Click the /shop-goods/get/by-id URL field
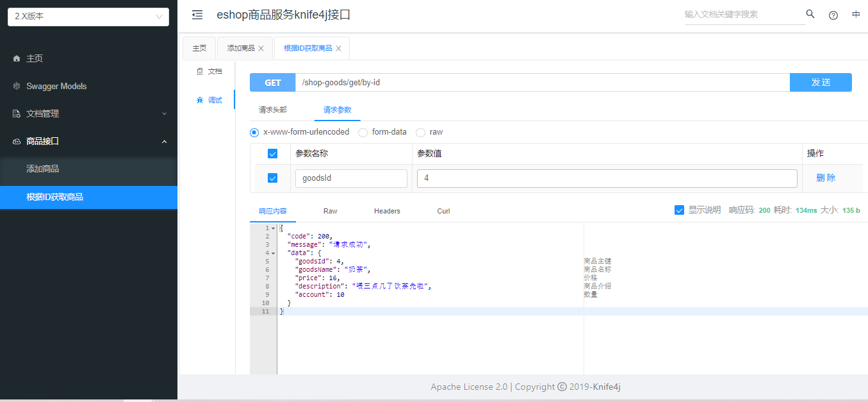 (543, 82)
